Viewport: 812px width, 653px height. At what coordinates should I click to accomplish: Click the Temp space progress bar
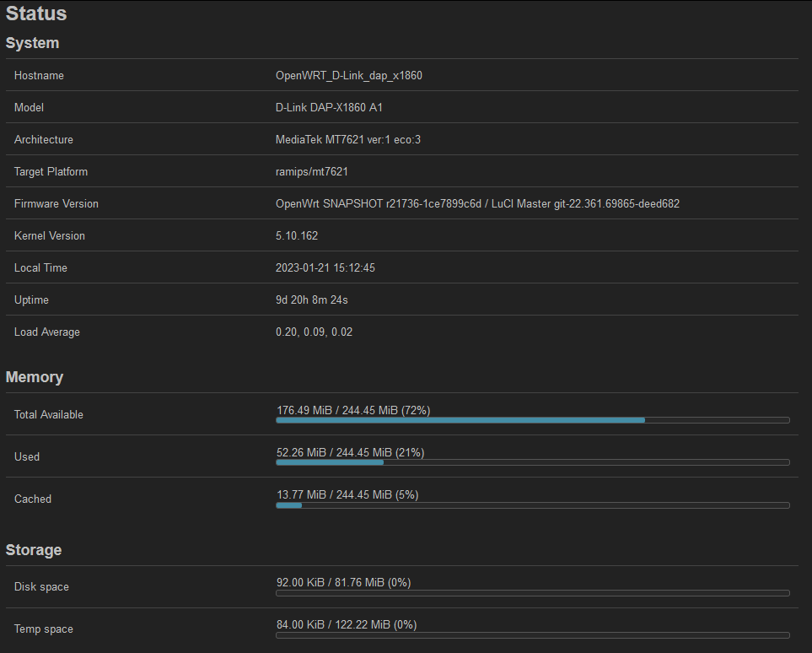tap(533, 634)
